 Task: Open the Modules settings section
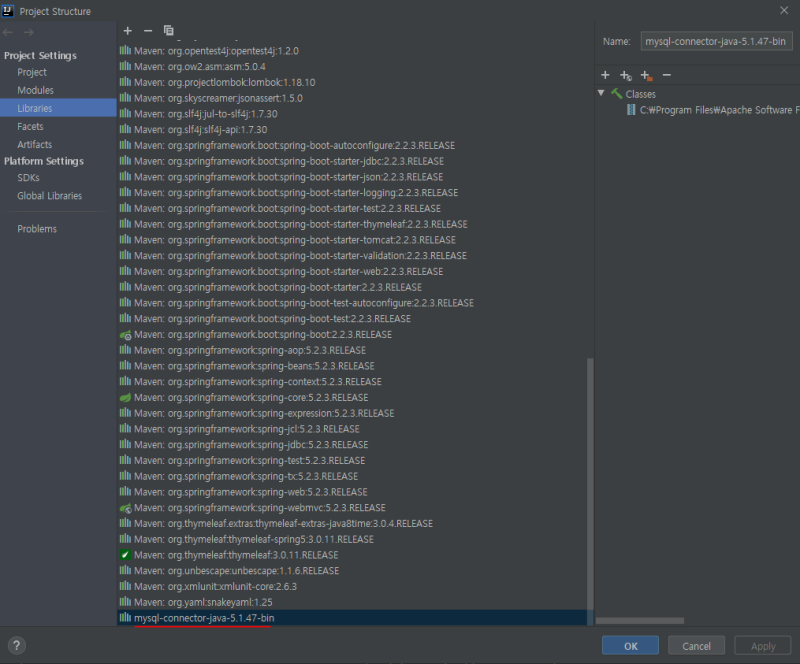pyautogui.click(x=35, y=90)
